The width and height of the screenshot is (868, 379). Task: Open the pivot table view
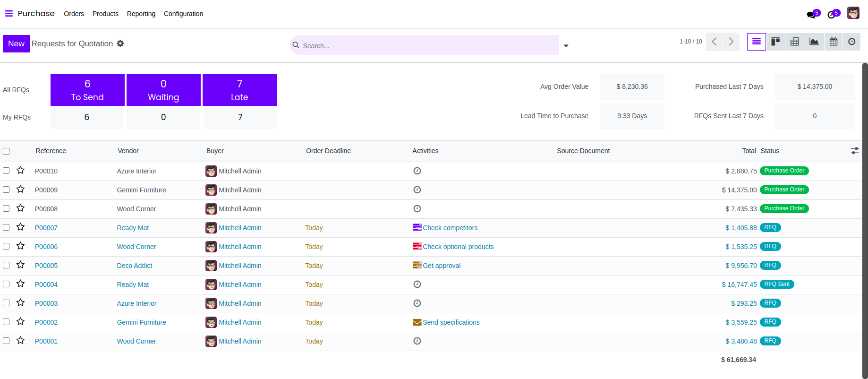coord(795,42)
